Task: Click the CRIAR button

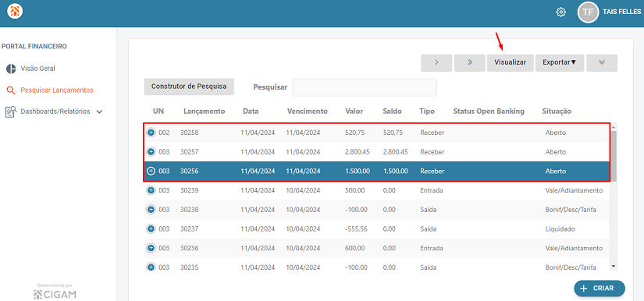Action: 600,289
